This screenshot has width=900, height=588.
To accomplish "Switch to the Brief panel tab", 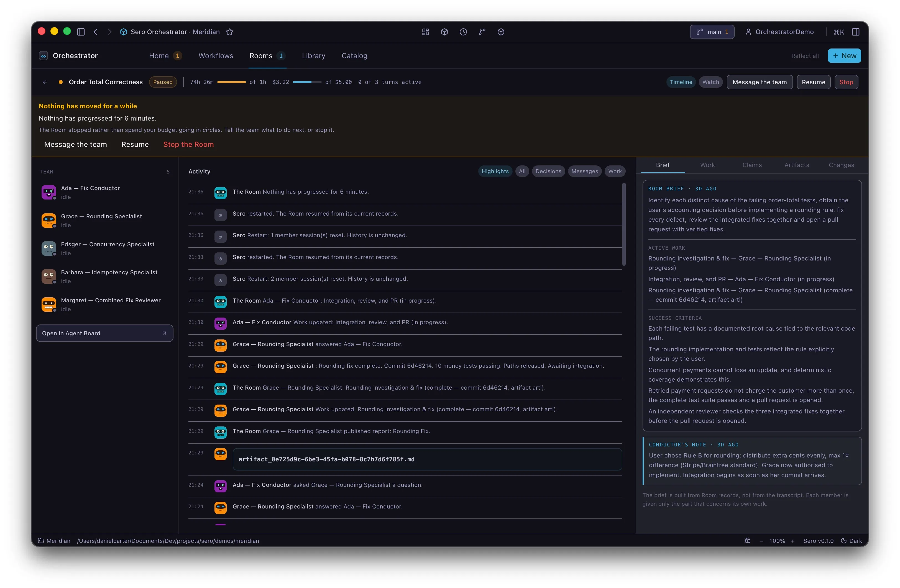I will (663, 165).
